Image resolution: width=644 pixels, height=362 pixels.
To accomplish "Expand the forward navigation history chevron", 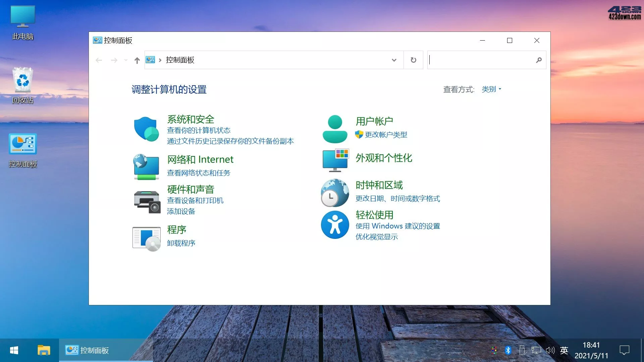I will pyautogui.click(x=125, y=60).
